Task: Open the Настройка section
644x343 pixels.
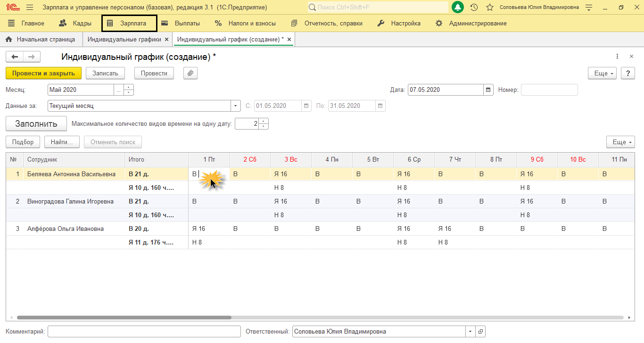Action: pyautogui.click(x=399, y=23)
